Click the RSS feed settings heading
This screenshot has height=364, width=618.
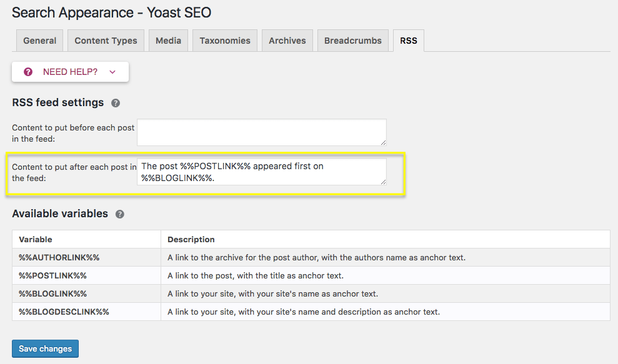58,102
